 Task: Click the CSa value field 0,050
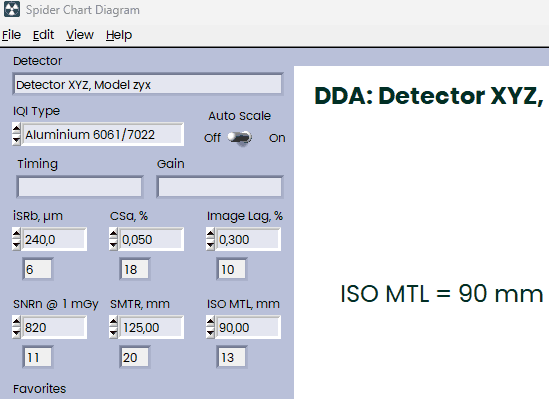pyautogui.click(x=151, y=239)
